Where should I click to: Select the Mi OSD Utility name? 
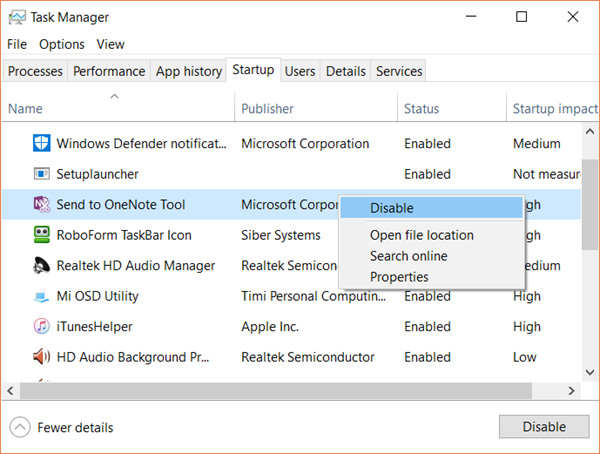click(98, 296)
